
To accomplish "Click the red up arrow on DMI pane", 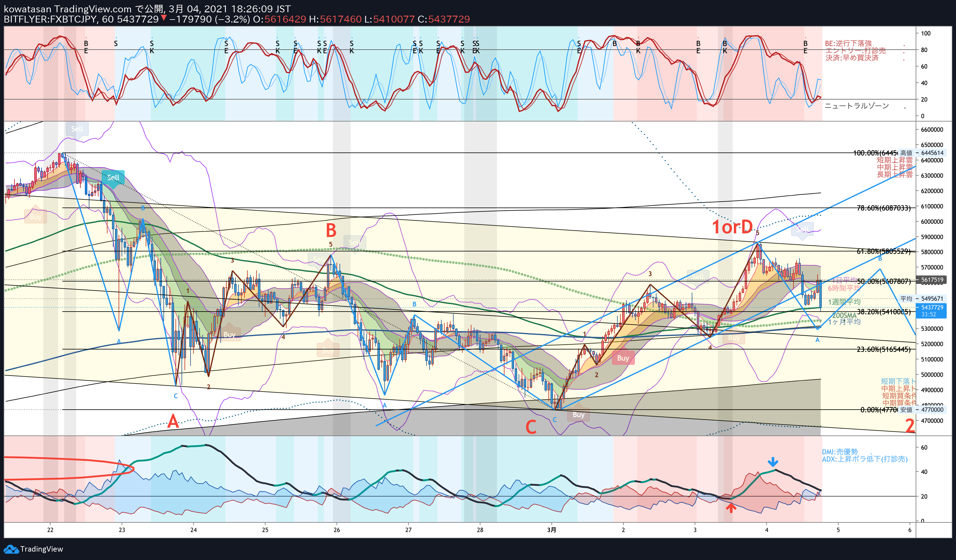I will click(731, 508).
